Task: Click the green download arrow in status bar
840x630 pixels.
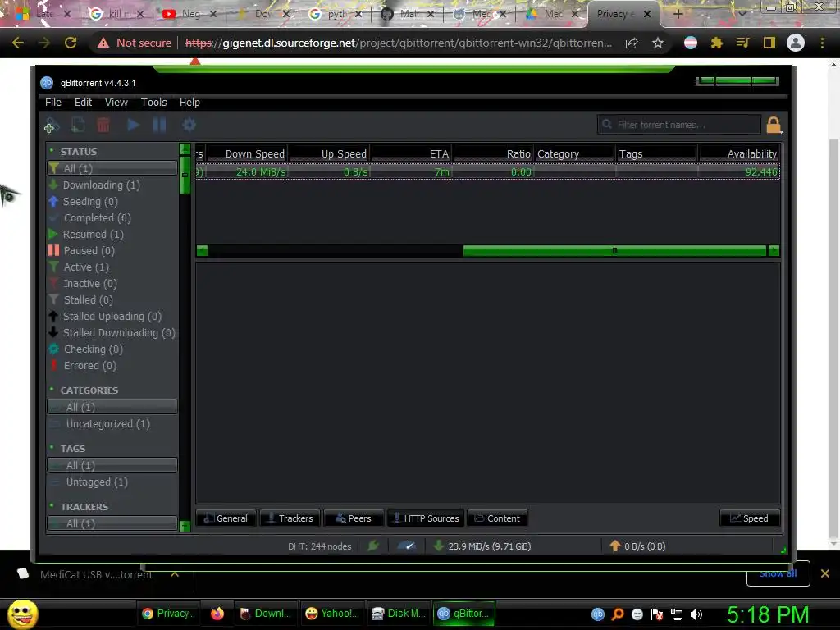Action: tap(439, 546)
